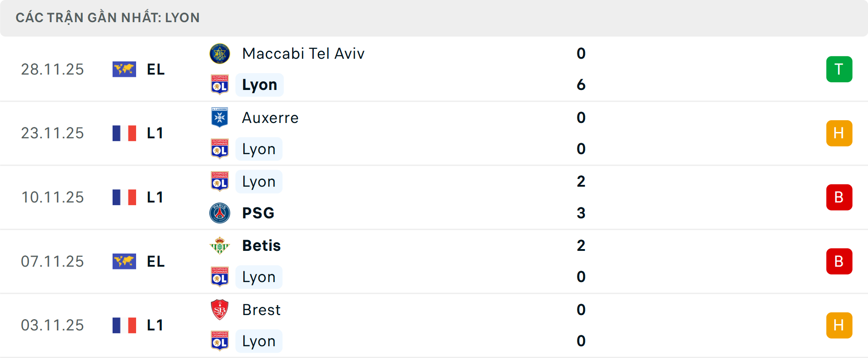This screenshot has height=358, width=868.
Task: Click the red B badge for Betis match
Action: (x=839, y=261)
